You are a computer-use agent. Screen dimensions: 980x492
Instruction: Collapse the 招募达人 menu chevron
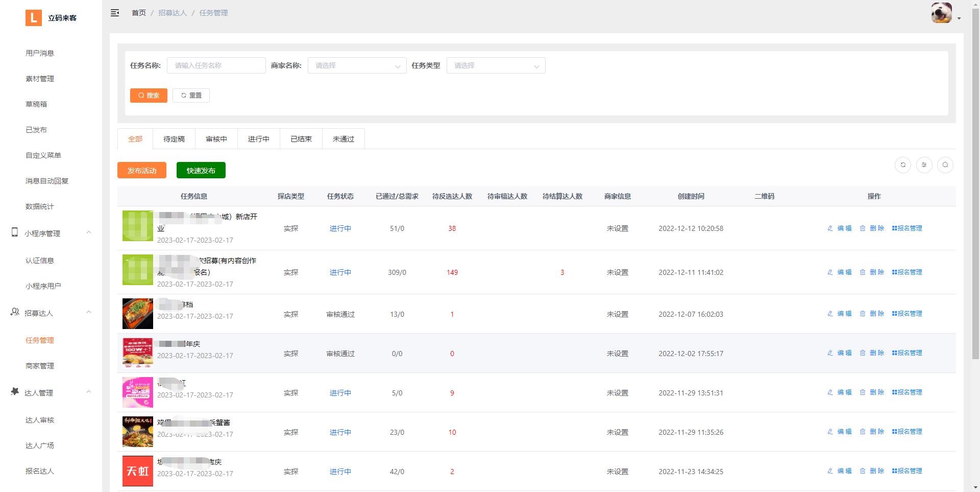click(x=89, y=312)
